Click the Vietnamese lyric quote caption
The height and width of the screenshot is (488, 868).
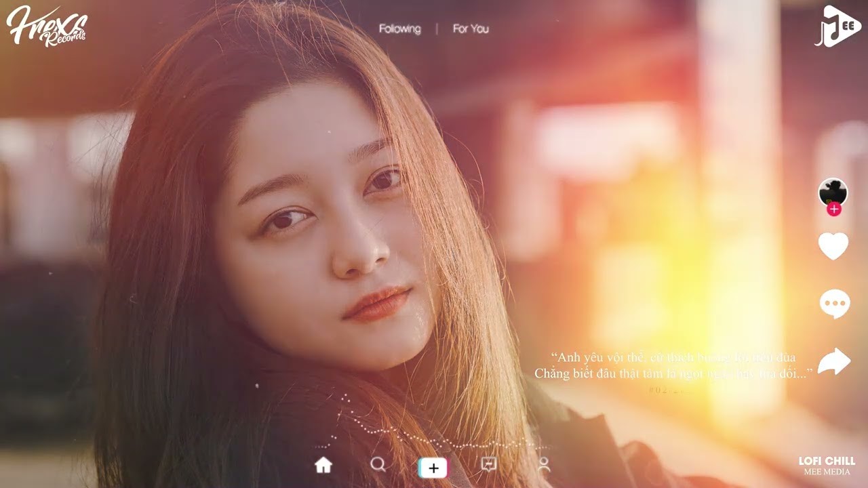673,365
